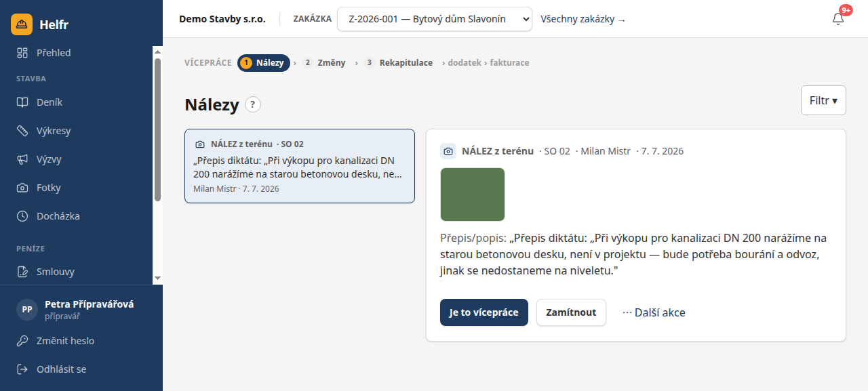
Task: Click the 9+ notification badge
Action: [x=846, y=10]
